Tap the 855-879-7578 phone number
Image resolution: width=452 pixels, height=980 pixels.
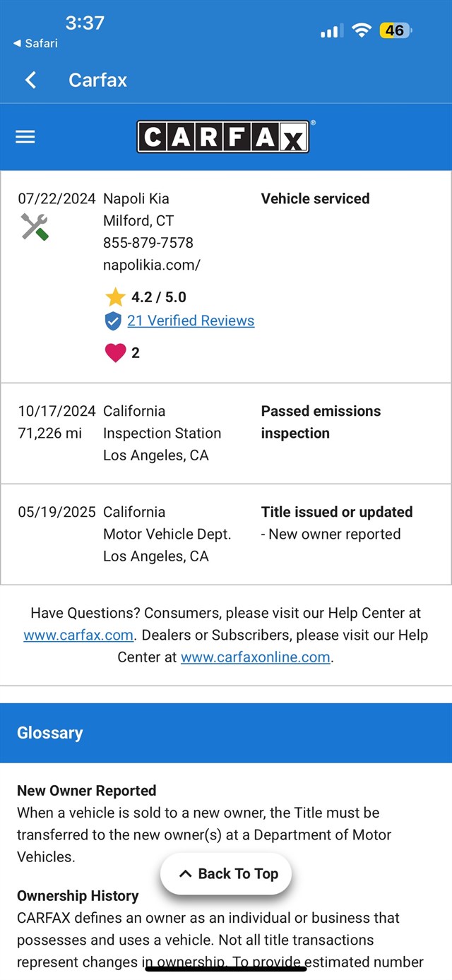click(x=148, y=243)
